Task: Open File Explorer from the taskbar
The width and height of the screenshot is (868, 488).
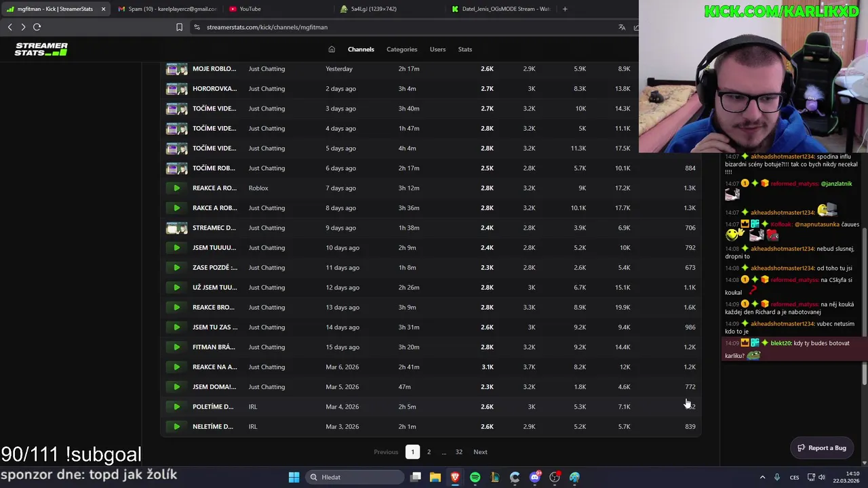Action: (435, 477)
